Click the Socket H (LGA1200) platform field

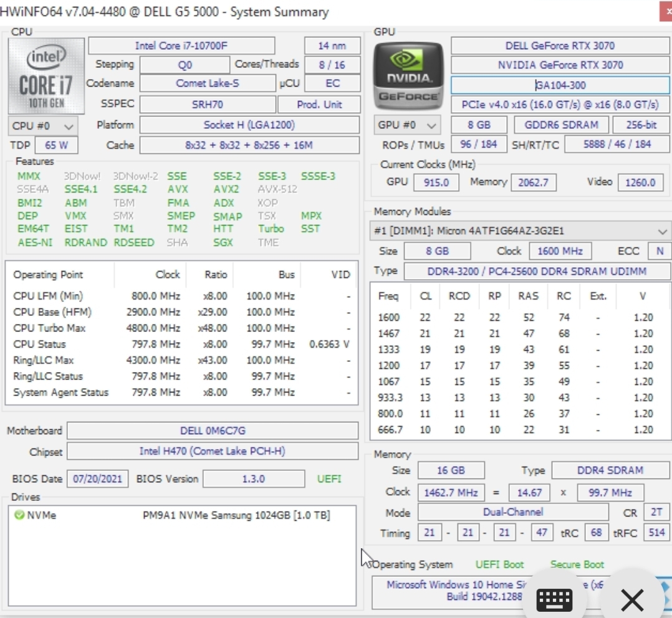[x=249, y=125]
